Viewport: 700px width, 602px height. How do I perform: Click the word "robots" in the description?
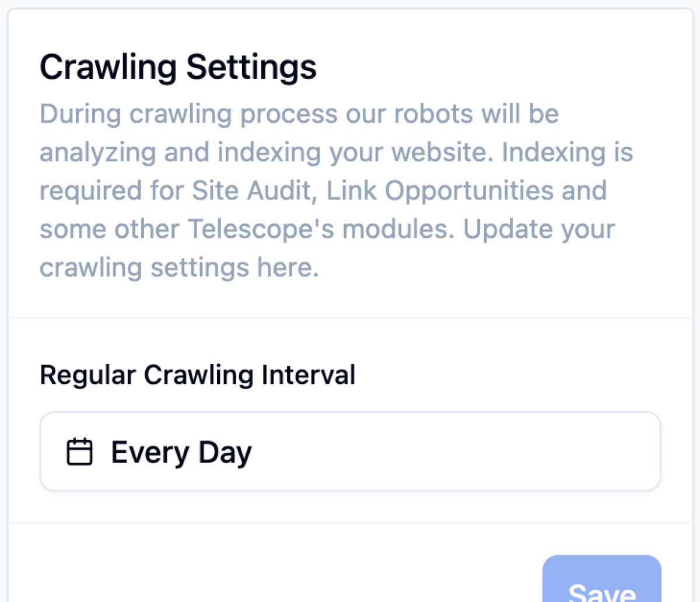[x=433, y=114]
